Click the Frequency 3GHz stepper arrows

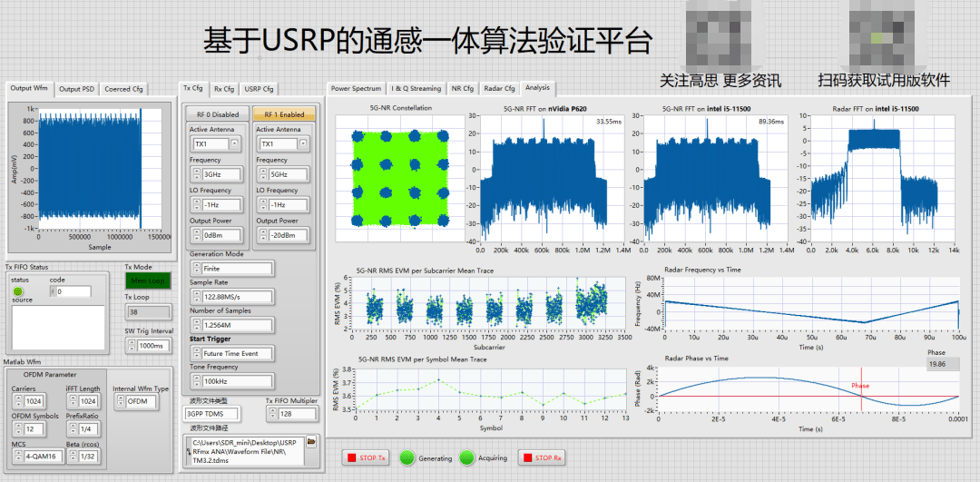[195, 174]
